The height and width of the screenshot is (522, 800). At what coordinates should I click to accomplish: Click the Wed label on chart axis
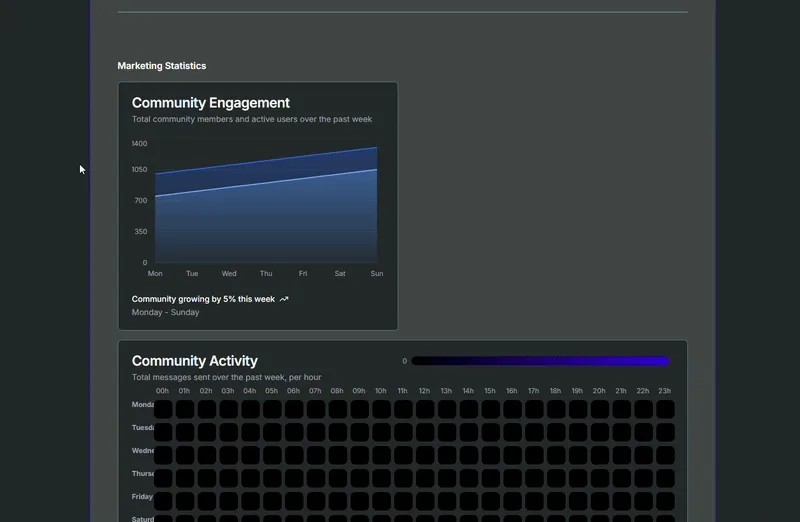coord(229,273)
